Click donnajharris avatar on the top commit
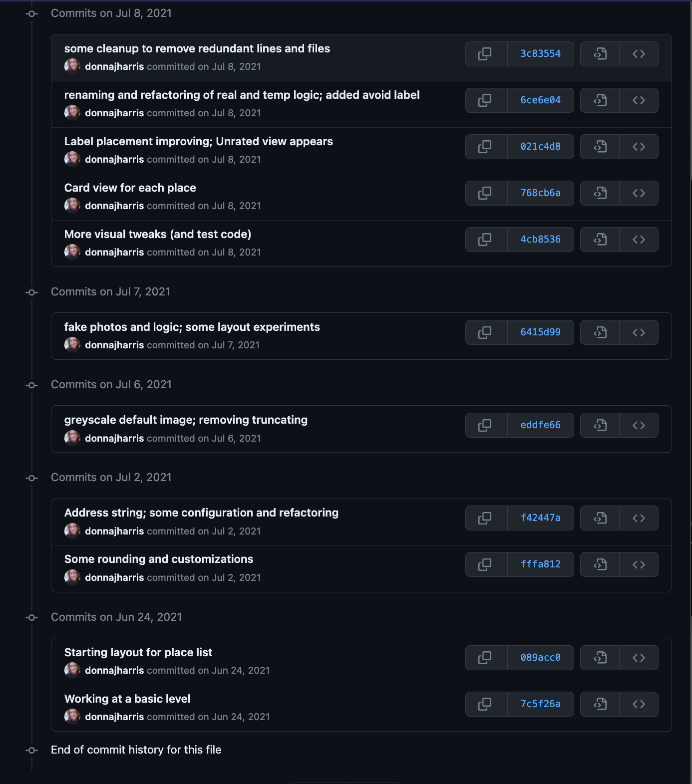 point(72,65)
